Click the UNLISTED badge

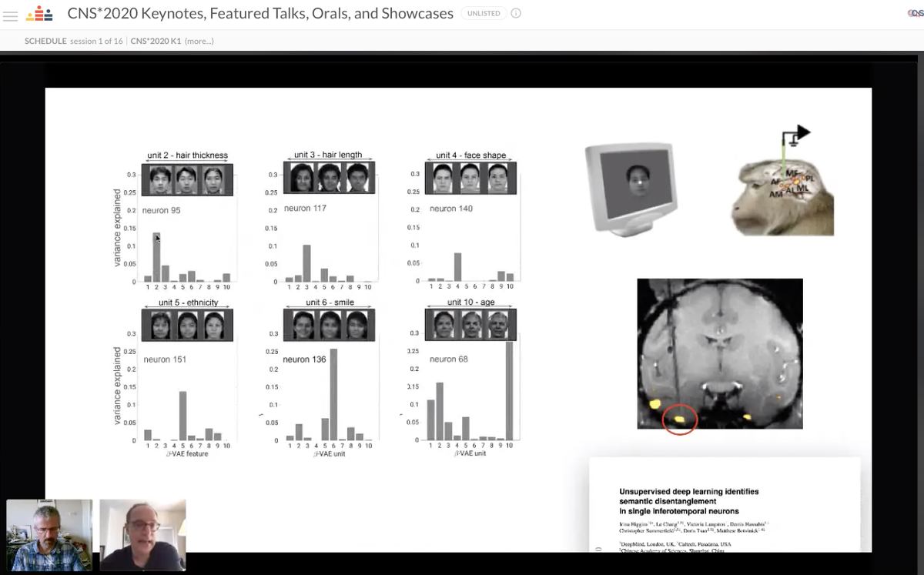(x=484, y=13)
